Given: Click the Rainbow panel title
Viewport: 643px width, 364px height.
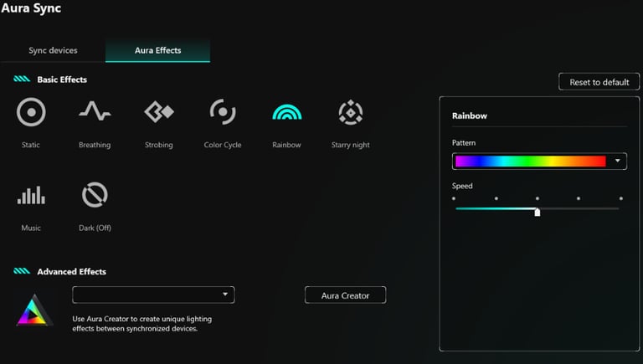Looking at the screenshot, I should (x=470, y=115).
